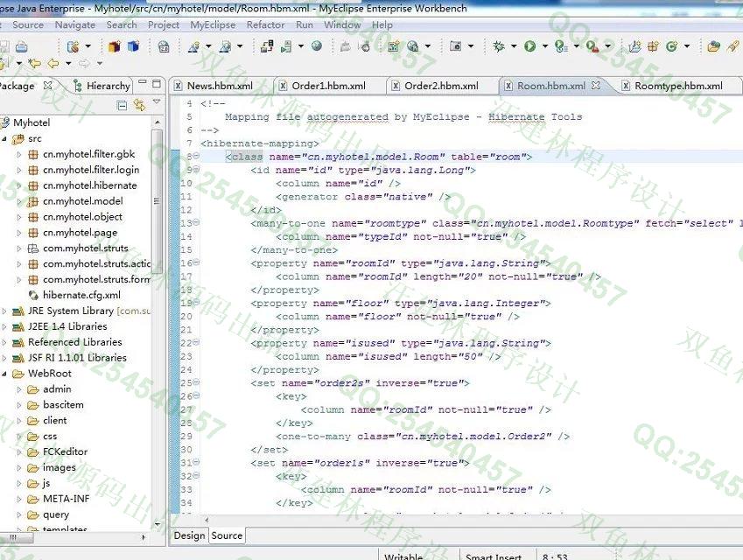The width and height of the screenshot is (743, 560).
Task: Click the Open Type folder icon
Action: pyautogui.click(x=713, y=46)
